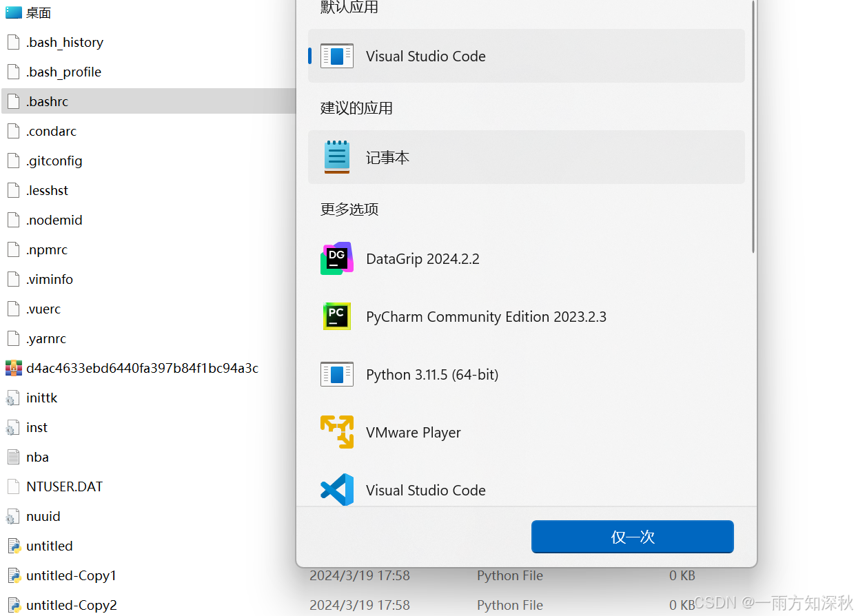This screenshot has height=616, width=856.
Task: Click the VMware Player yellow icon
Action: [337, 432]
